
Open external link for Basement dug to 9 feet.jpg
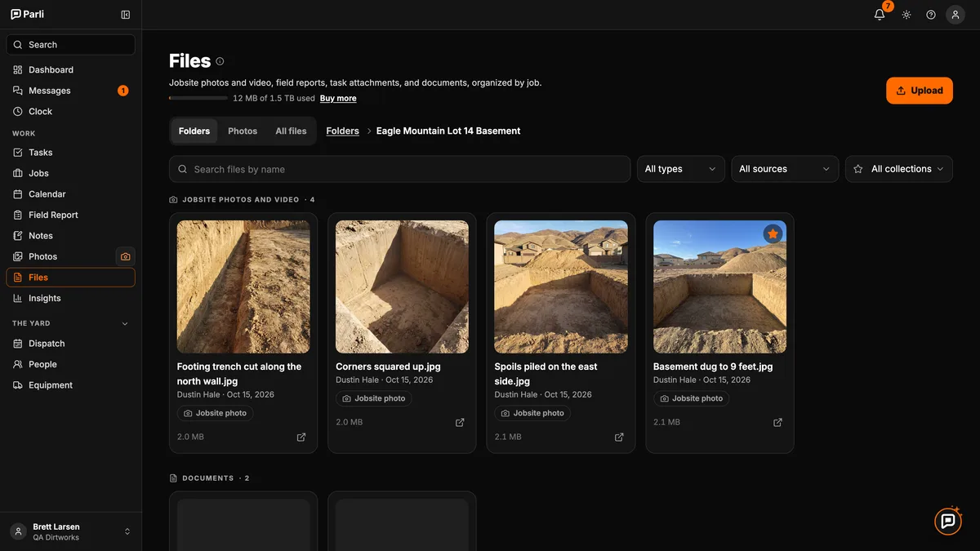click(777, 422)
